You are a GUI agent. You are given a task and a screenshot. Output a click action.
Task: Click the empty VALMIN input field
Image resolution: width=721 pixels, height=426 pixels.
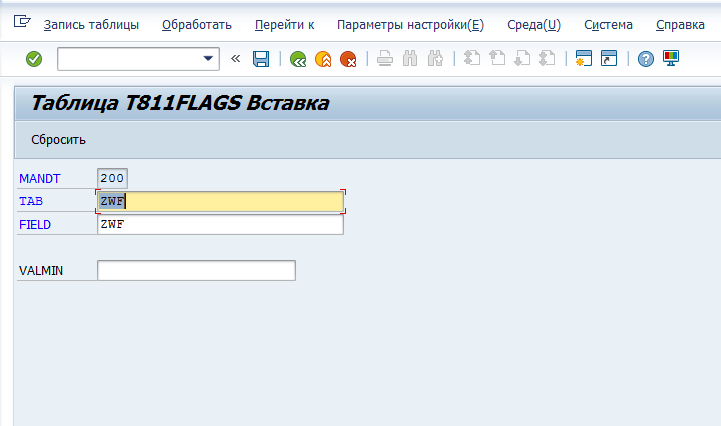click(196, 271)
